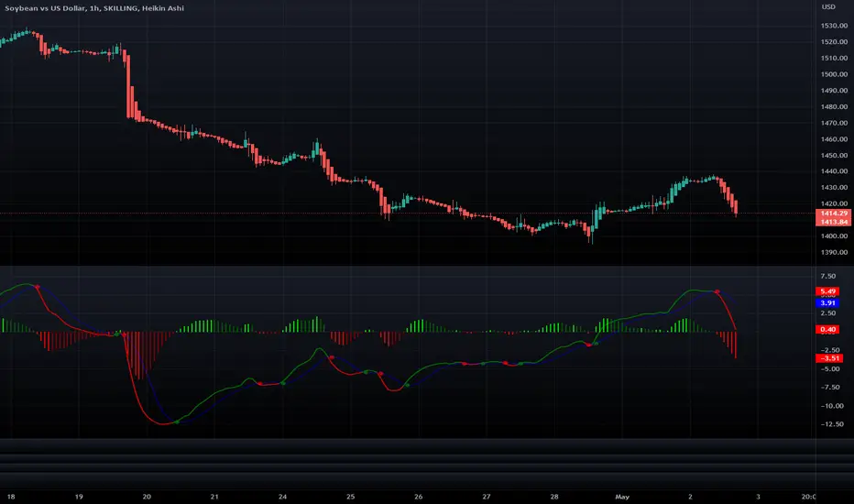The height and width of the screenshot is (504, 854).
Task: Select the 1530.00 price axis label
Action: point(834,26)
